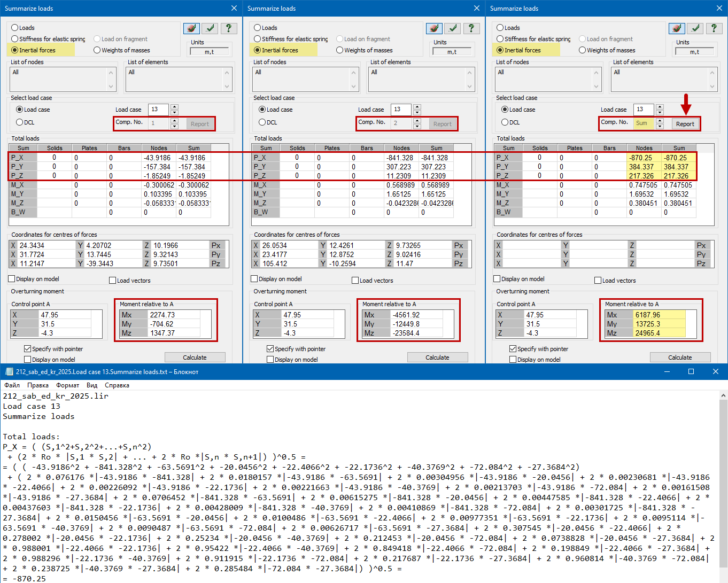Click the Notepad icon in the title bar
Image resolution: width=728 pixels, height=583 pixels.
click(9, 372)
